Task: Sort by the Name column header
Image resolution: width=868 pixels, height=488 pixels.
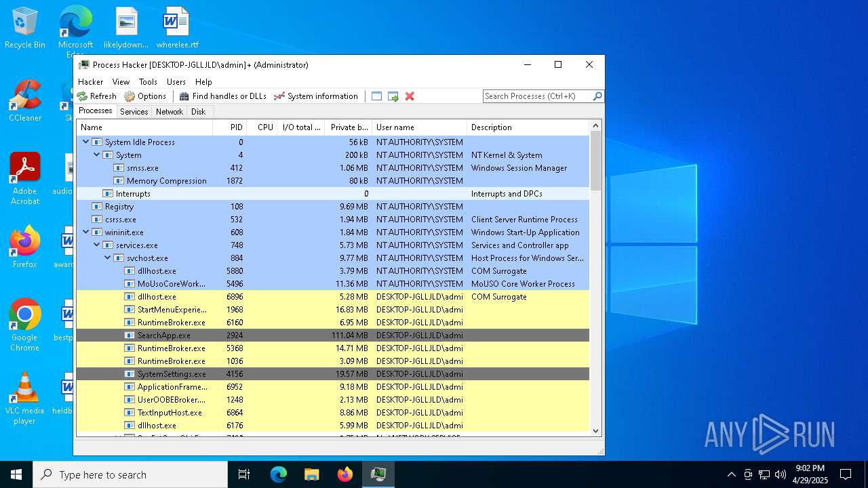Action: [144, 127]
